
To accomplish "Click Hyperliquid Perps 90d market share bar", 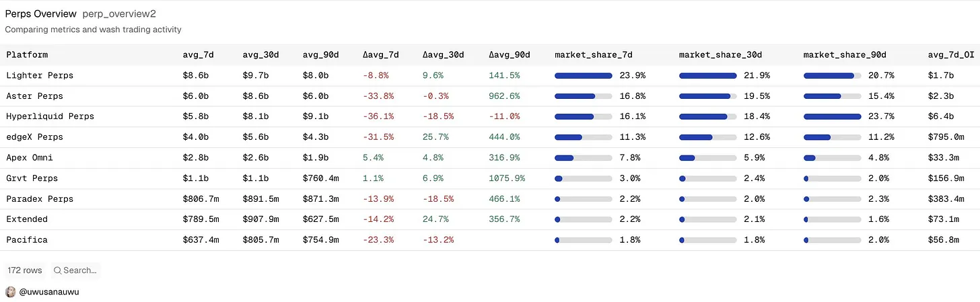I will pyautogui.click(x=832, y=116).
